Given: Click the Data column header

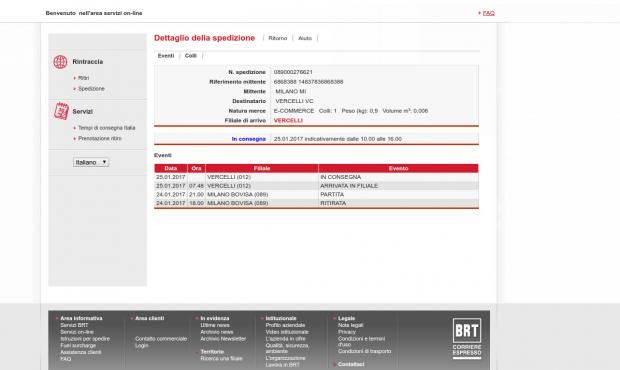Looking at the screenshot, I should tap(171, 168).
